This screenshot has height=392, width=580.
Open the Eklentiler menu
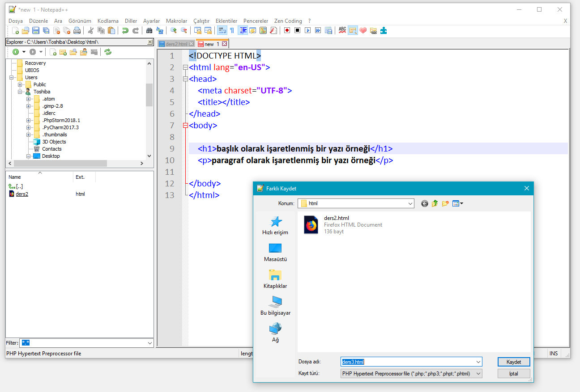pos(226,21)
